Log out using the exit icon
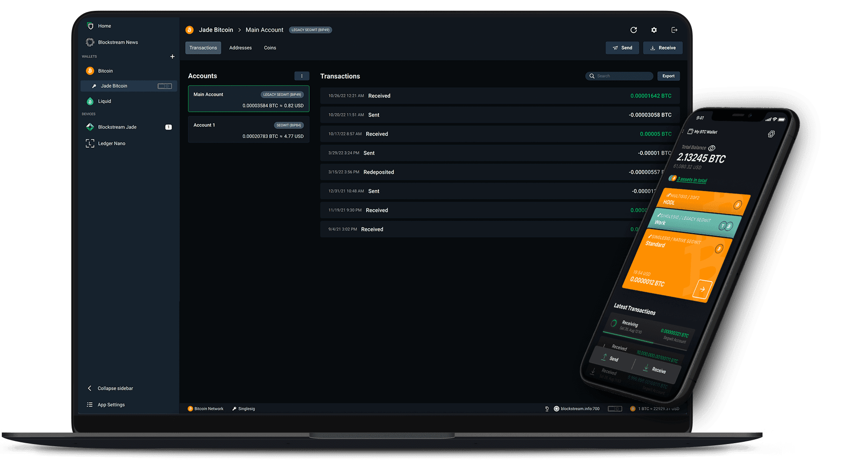868x464 pixels. [x=674, y=30]
